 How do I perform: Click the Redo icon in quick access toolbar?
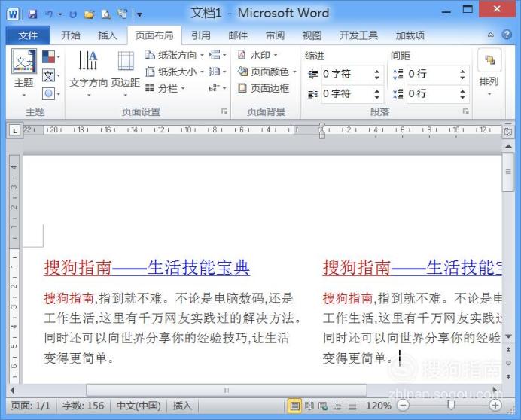coord(73,14)
